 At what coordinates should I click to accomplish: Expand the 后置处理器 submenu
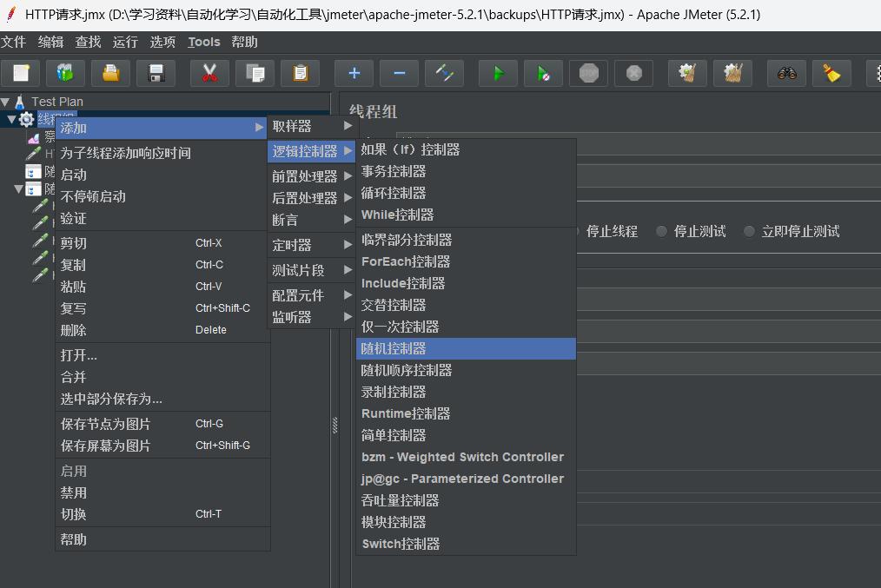pos(311,198)
